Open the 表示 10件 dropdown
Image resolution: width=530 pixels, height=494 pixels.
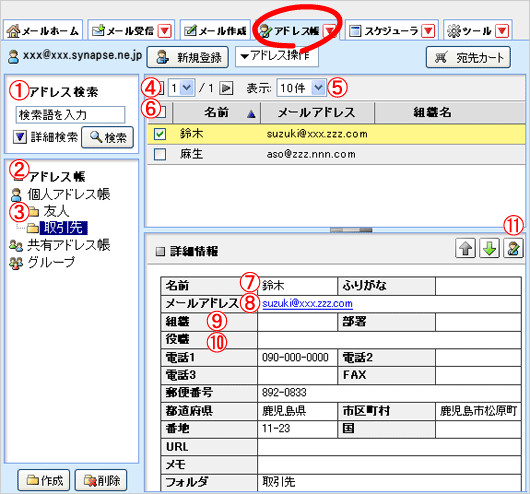coord(301,88)
